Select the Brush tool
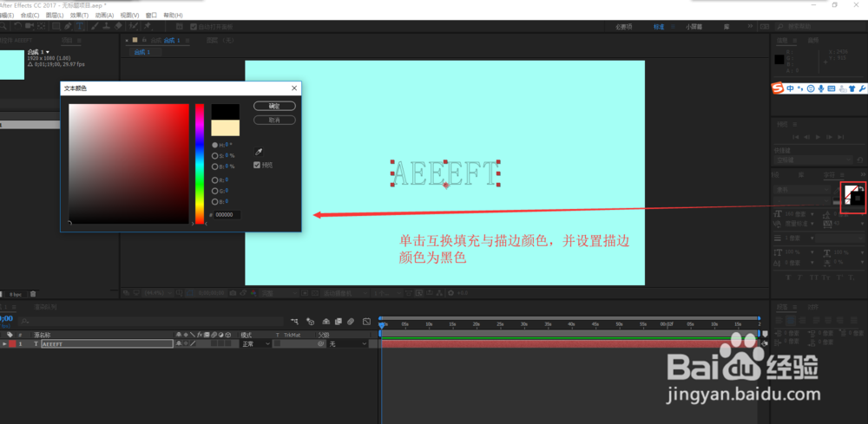The image size is (868, 424). point(95,26)
